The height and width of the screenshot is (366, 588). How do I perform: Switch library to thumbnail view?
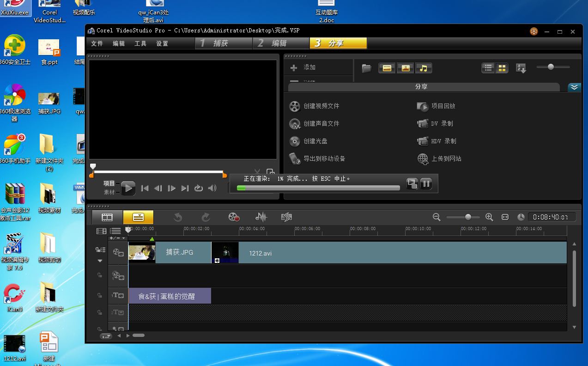point(502,68)
